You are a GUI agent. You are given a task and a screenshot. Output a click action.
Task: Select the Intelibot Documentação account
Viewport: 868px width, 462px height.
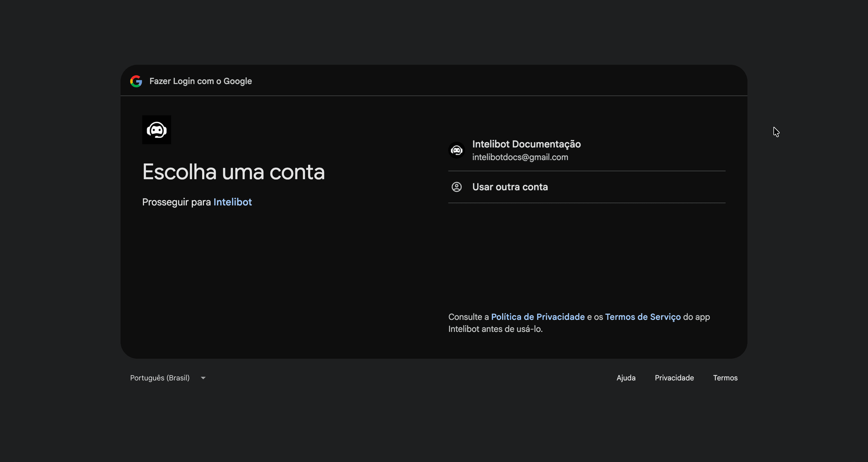(x=587, y=150)
